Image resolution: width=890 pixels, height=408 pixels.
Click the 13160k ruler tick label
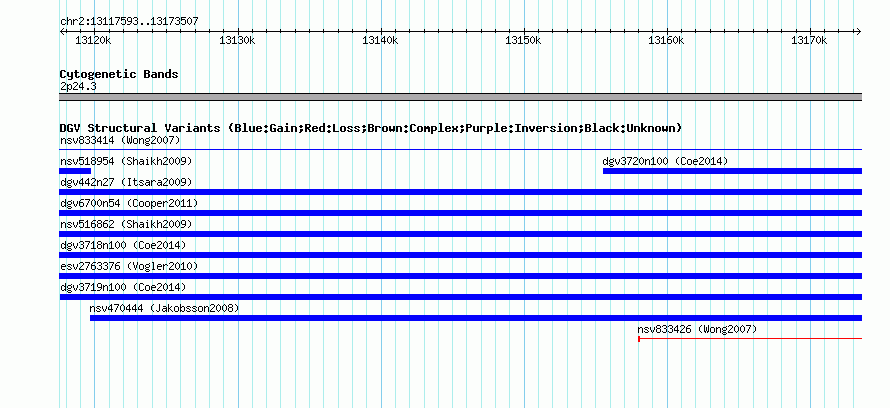point(666,41)
